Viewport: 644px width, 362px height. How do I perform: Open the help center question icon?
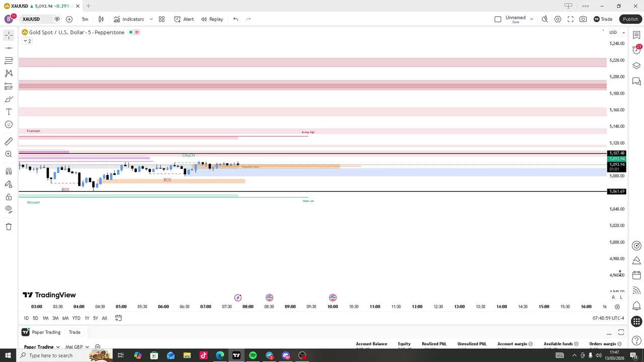tap(636, 341)
